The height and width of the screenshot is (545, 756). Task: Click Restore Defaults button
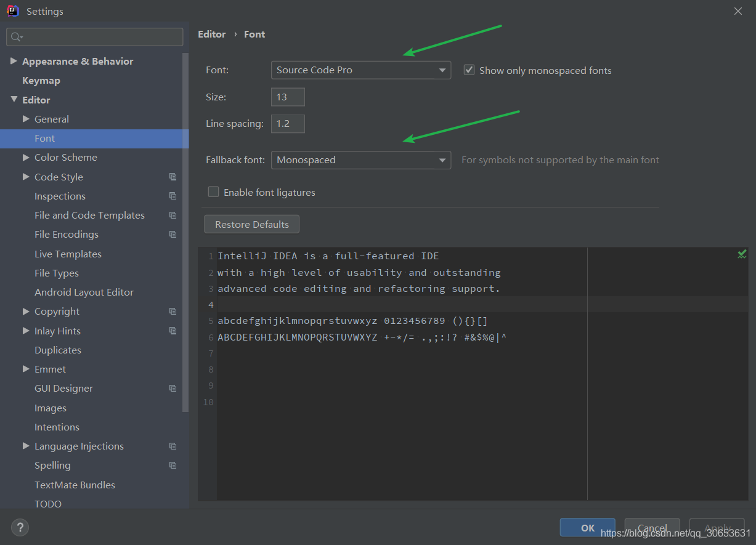point(251,224)
